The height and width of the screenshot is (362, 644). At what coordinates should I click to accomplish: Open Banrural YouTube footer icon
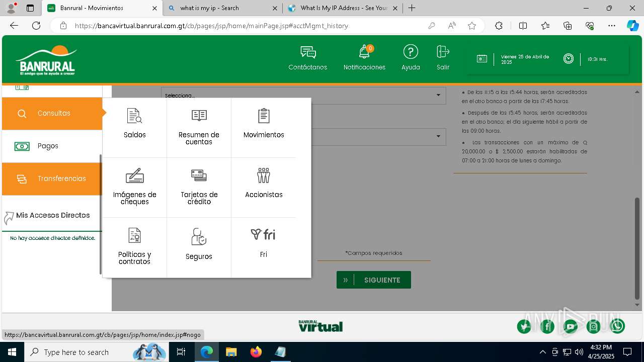click(571, 326)
